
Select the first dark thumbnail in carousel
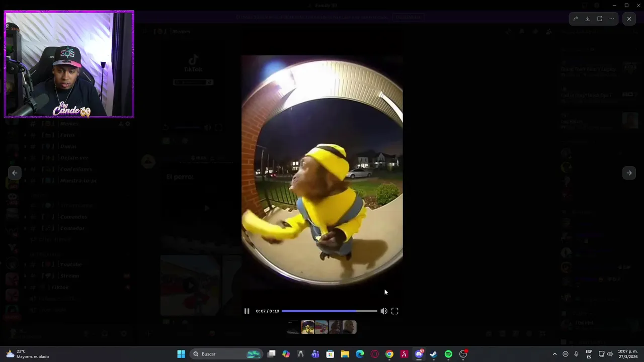click(293, 327)
